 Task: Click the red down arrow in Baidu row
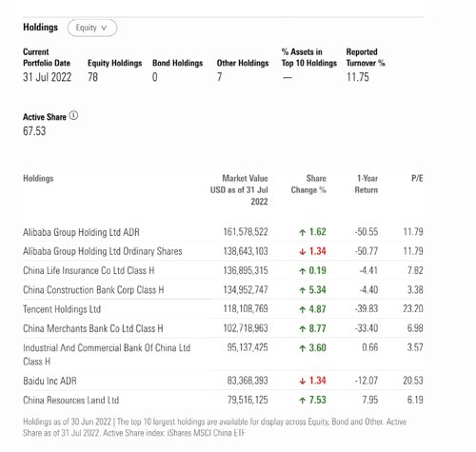302,381
